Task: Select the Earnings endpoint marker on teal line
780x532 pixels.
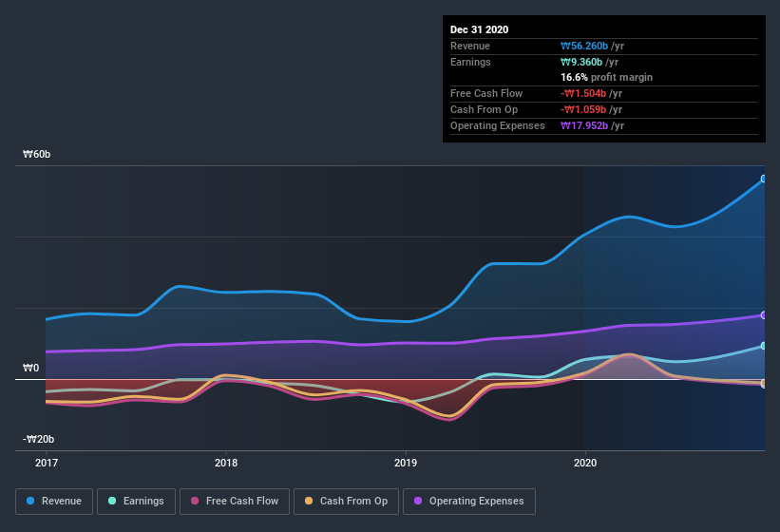Action: pyautogui.click(x=763, y=346)
